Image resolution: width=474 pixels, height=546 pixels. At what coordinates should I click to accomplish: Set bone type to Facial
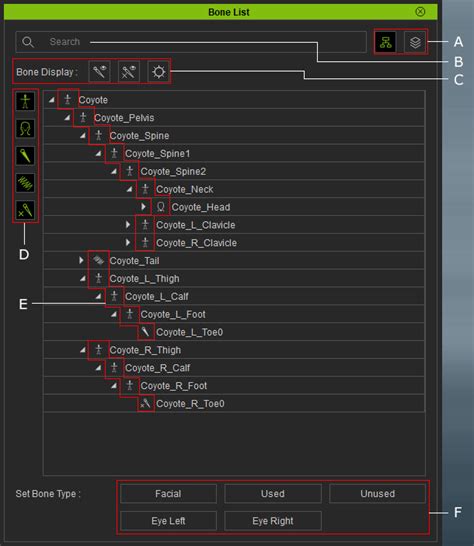168,493
